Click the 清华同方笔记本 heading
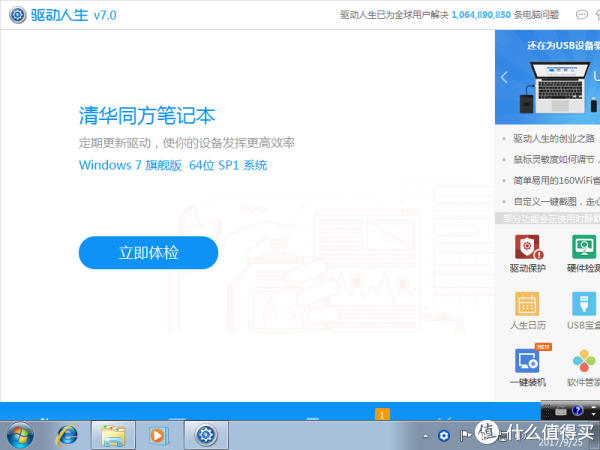 [147, 116]
